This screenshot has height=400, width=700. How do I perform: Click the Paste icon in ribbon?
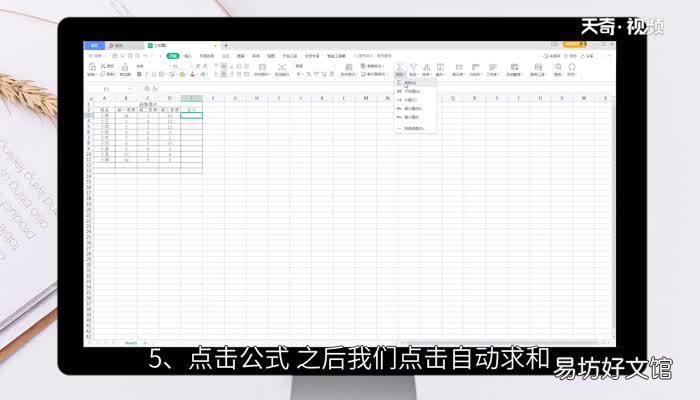(x=92, y=67)
